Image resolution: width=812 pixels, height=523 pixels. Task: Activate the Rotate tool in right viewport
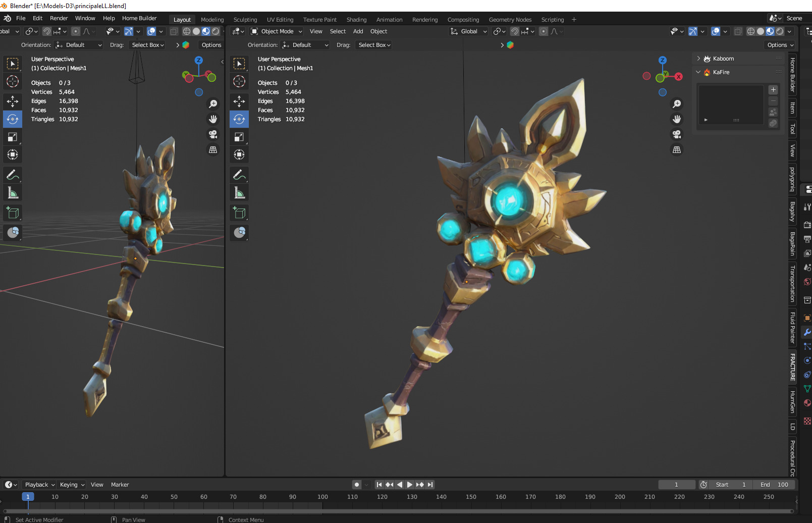[239, 119]
